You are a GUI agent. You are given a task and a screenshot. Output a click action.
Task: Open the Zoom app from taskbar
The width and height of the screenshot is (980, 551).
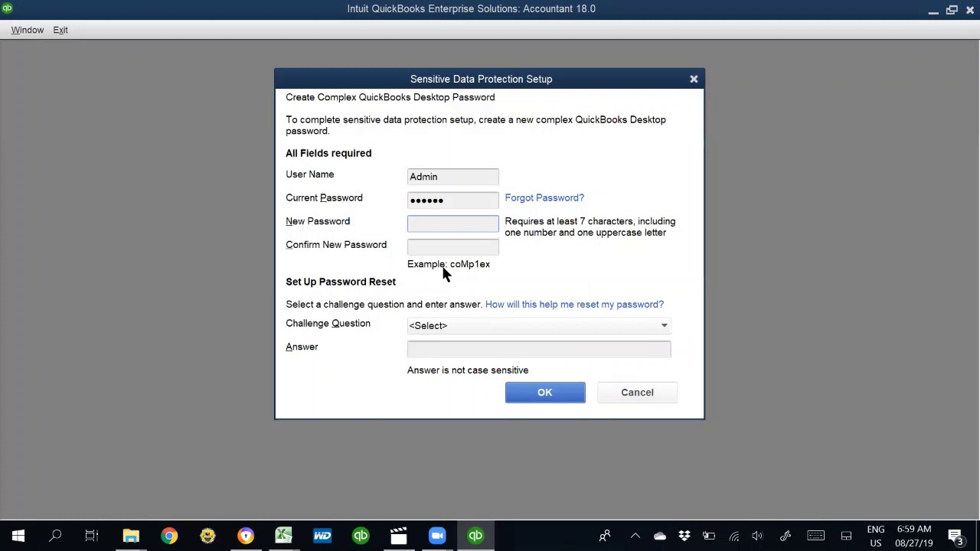(x=437, y=536)
